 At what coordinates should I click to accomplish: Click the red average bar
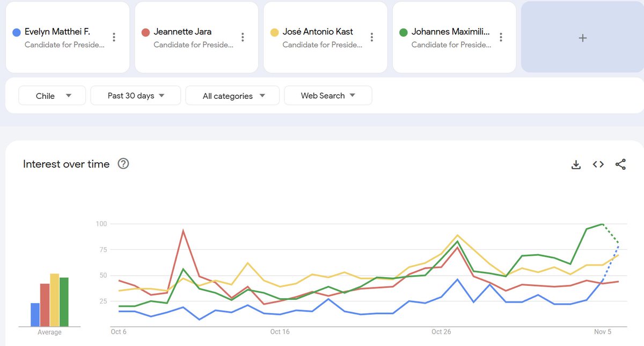point(45,305)
